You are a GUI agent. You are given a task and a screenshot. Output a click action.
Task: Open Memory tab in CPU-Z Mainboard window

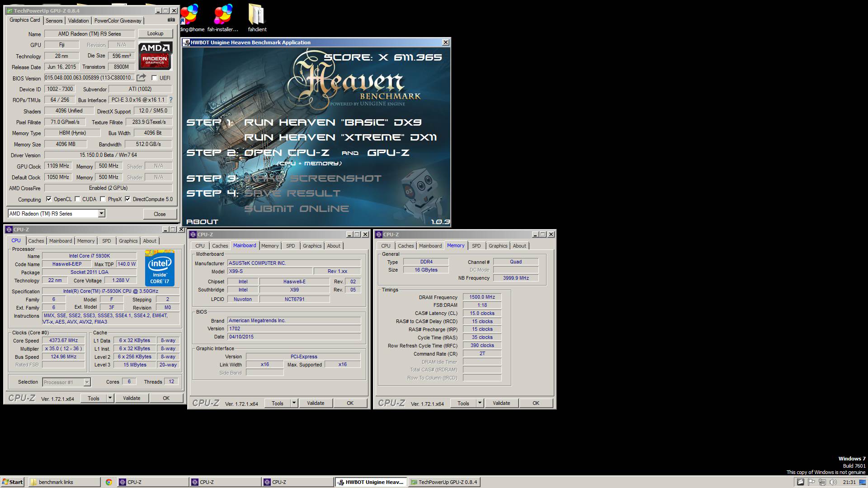270,246
